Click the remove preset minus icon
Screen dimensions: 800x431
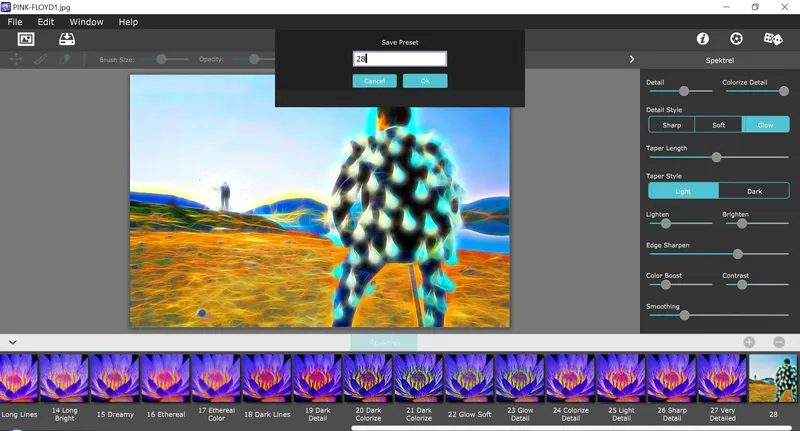[x=779, y=342]
